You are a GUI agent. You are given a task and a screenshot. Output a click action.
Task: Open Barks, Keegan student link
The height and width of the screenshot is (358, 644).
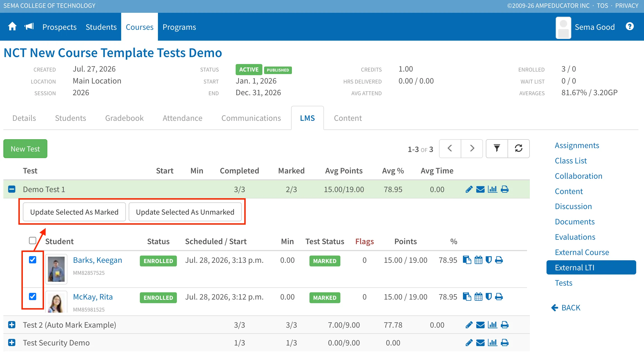click(x=97, y=260)
